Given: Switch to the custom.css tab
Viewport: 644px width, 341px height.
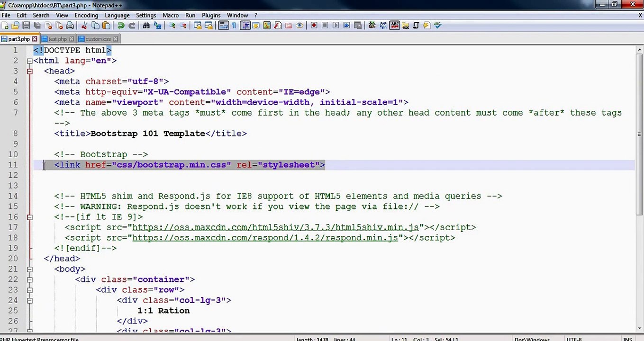Looking at the screenshot, I should (x=98, y=39).
